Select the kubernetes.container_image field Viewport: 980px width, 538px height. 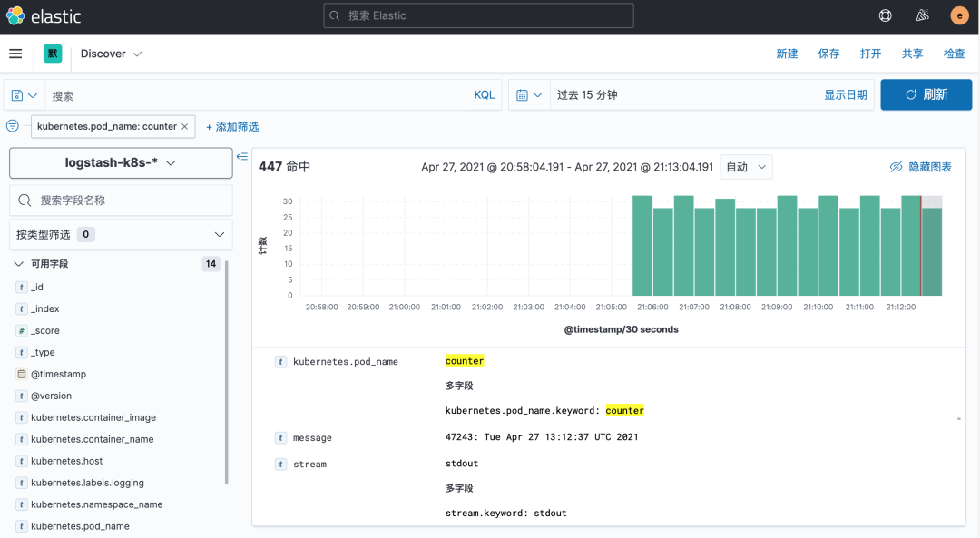[x=93, y=417]
